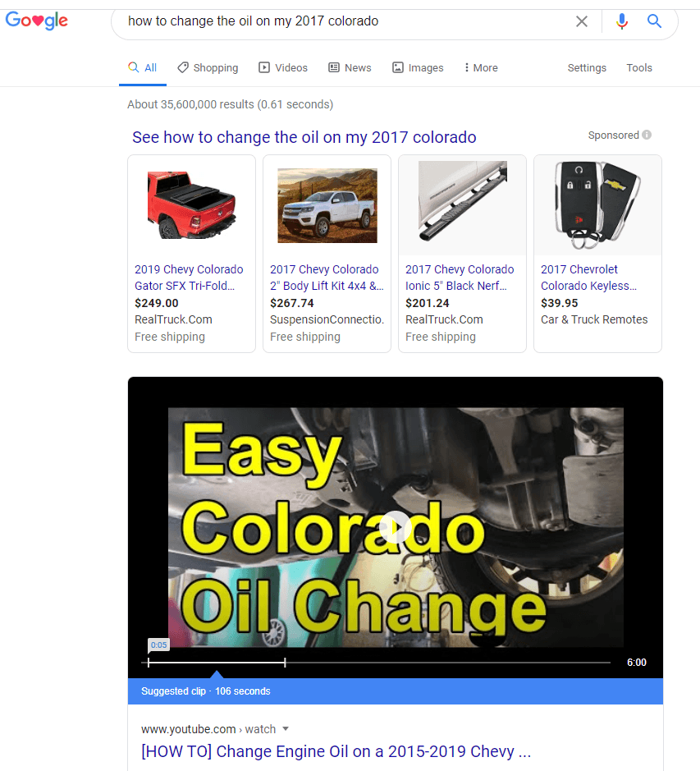Select the All results tab

coord(143,68)
